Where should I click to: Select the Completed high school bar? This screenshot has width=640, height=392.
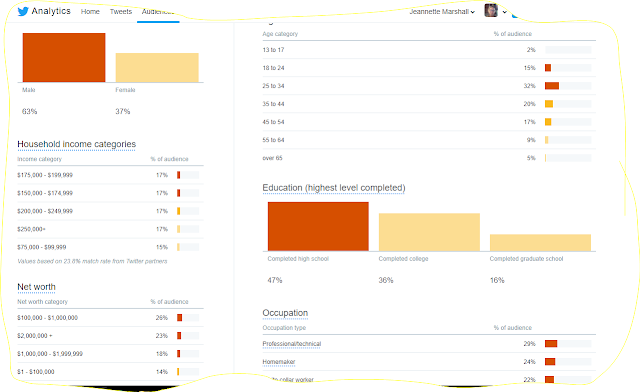pyautogui.click(x=318, y=226)
